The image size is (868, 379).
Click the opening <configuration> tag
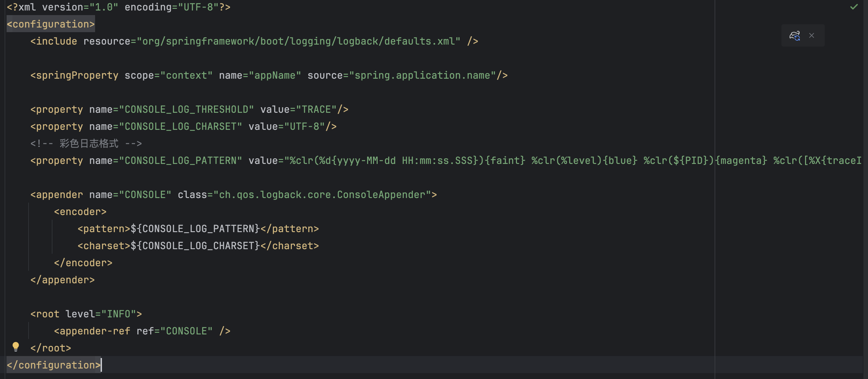(51, 24)
